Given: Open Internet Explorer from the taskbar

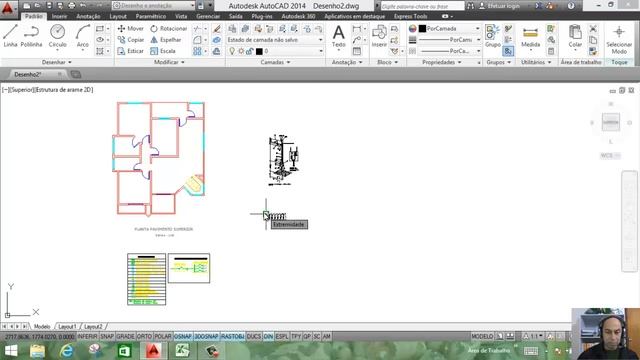Looking at the screenshot, I should [66, 351].
